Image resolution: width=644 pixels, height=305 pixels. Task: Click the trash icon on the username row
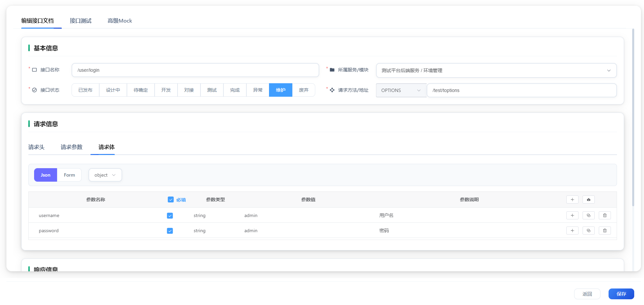(x=605, y=215)
